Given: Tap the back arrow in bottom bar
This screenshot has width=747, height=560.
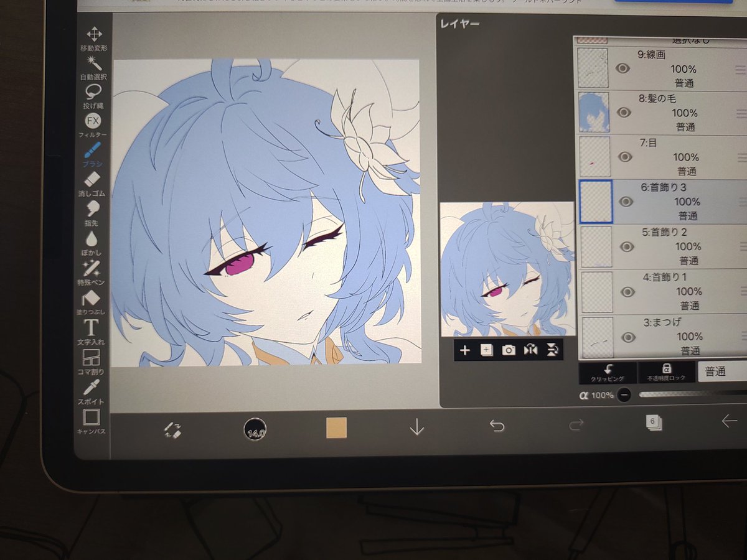Looking at the screenshot, I should point(729,421).
